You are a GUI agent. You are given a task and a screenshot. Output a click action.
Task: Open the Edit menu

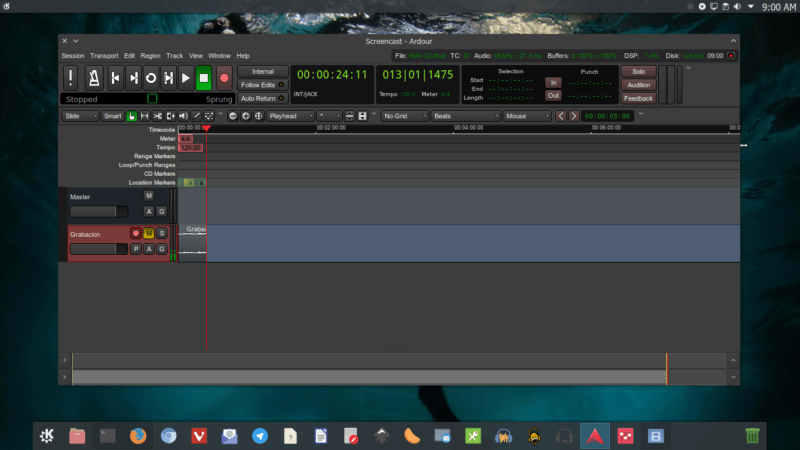[130, 56]
